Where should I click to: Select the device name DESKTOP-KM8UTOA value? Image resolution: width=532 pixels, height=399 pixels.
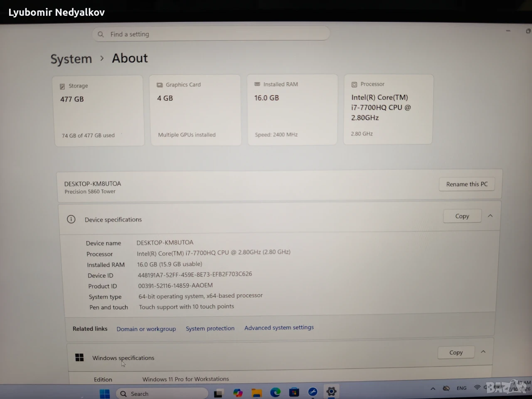point(165,242)
